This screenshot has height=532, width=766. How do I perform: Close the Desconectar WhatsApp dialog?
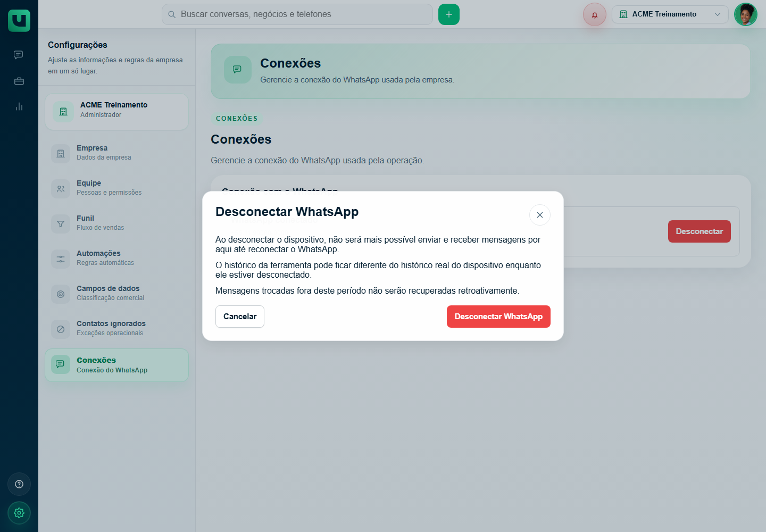coord(540,215)
